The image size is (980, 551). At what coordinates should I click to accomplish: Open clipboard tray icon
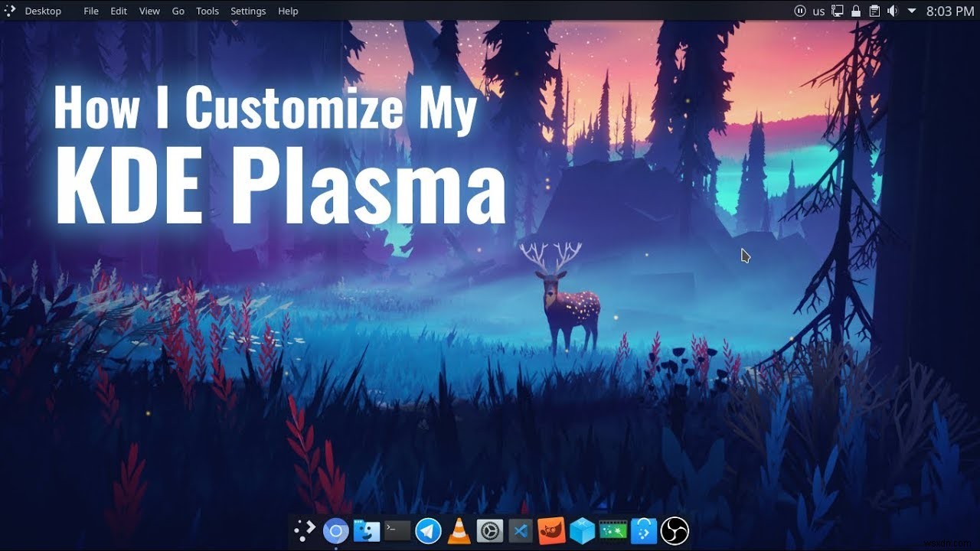coord(874,11)
